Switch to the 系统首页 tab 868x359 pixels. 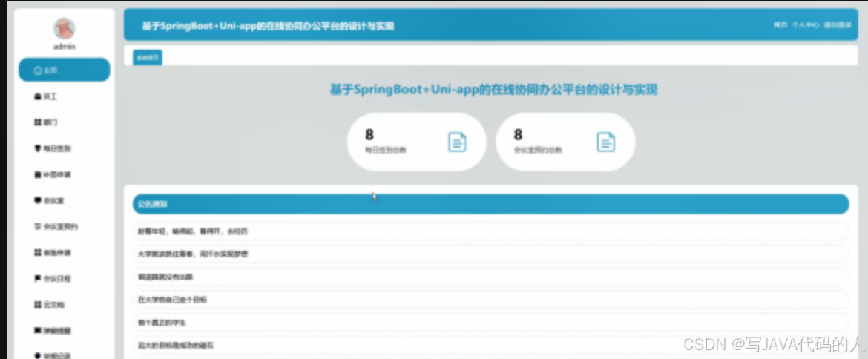[x=147, y=57]
